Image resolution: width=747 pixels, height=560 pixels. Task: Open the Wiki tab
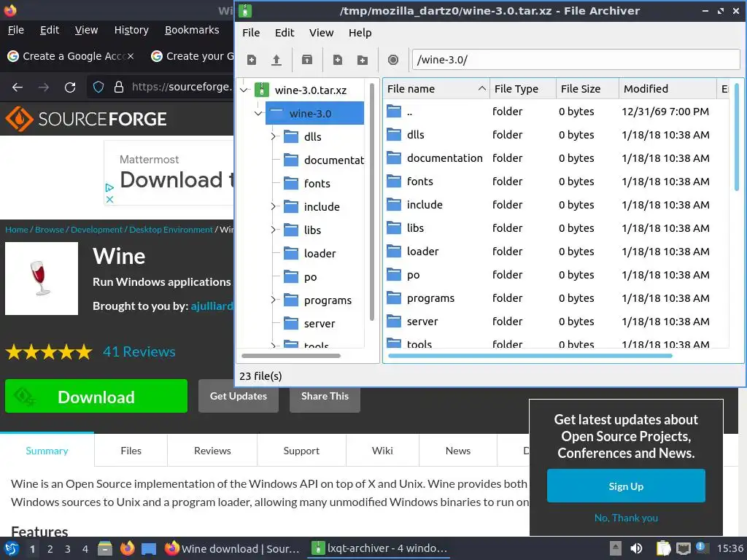[x=382, y=451]
